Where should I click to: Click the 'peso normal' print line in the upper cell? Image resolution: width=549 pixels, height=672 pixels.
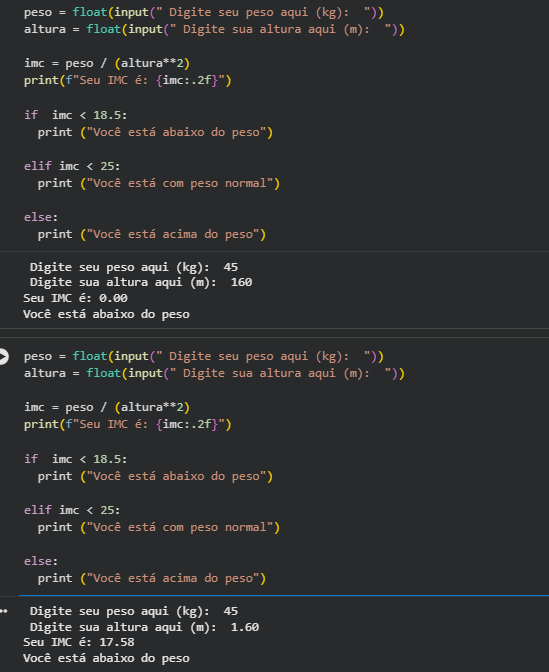click(159, 183)
